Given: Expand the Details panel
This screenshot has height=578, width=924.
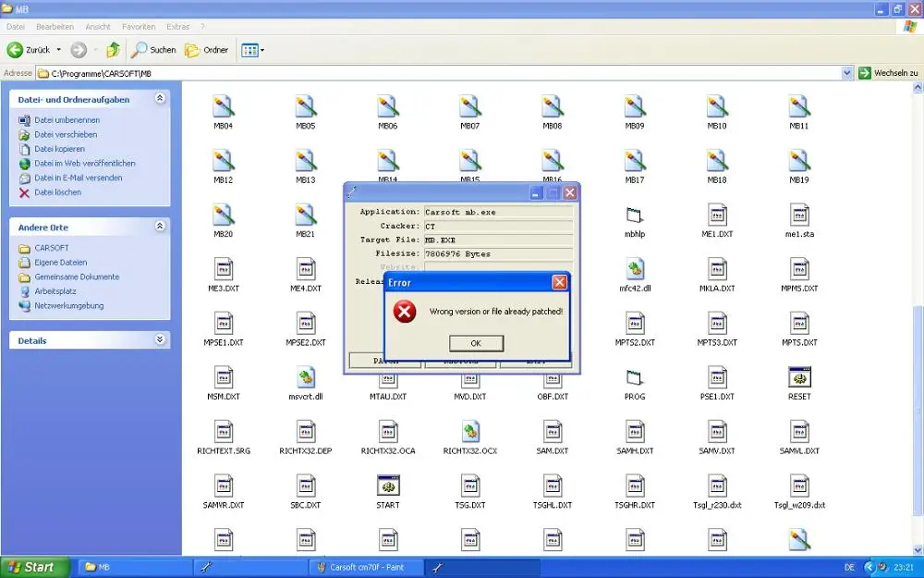Looking at the screenshot, I should pos(160,339).
